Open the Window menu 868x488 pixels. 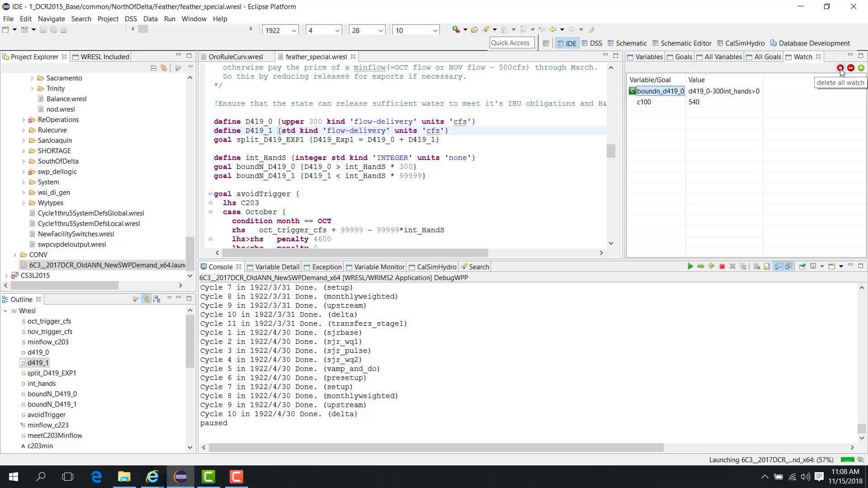click(194, 19)
